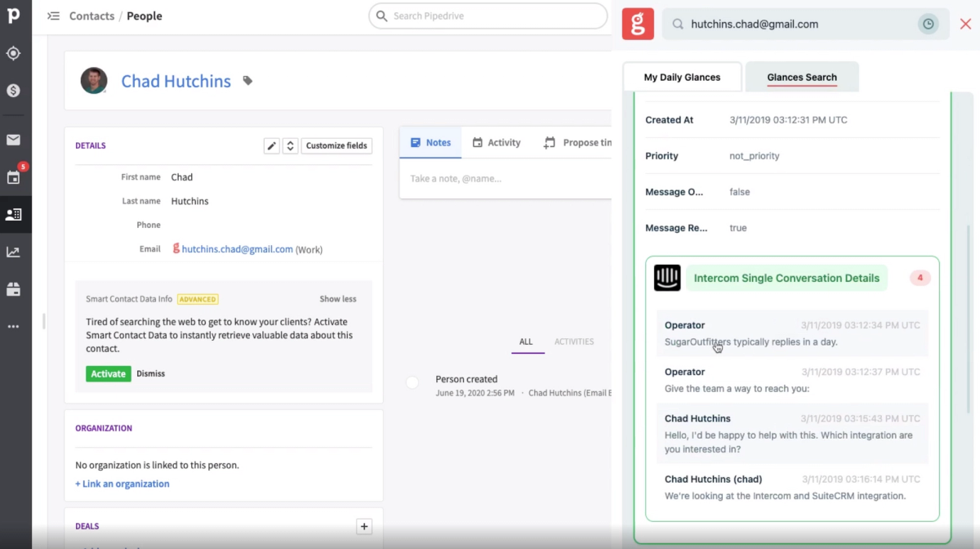Click the Created At timestamp value
The image size is (980, 549).
[x=788, y=120]
